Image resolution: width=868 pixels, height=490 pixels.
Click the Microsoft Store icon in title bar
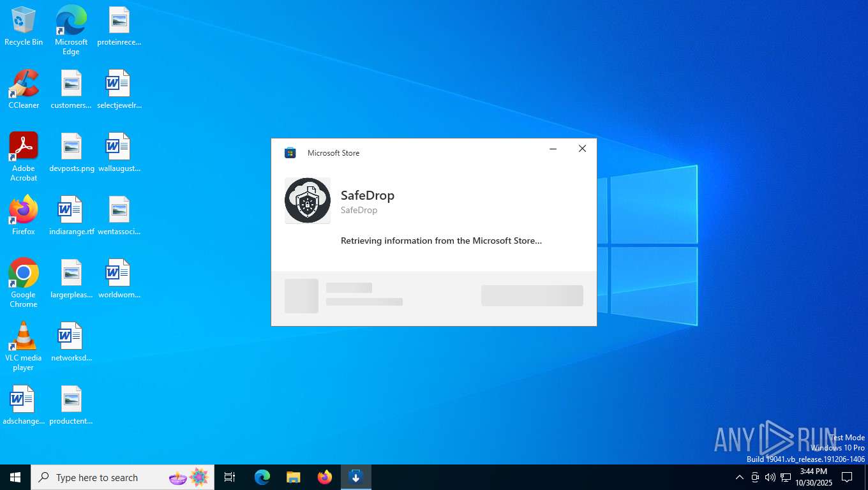click(x=290, y=152)
